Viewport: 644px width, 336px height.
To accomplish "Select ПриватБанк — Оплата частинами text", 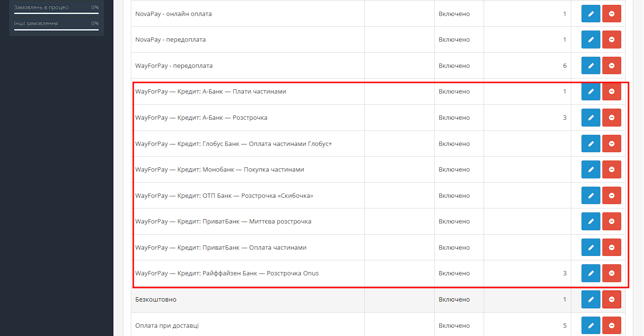I will 221,248.
